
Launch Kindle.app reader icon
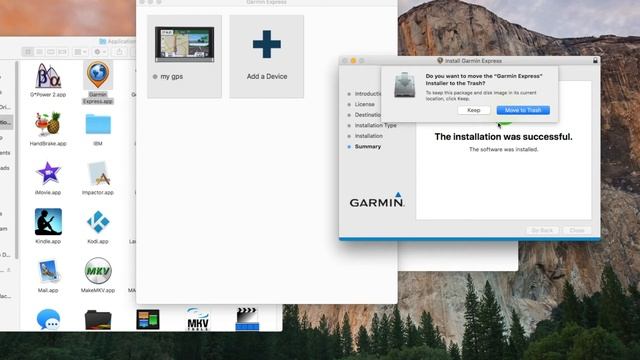pyautogui.click(x=48, y=222)
